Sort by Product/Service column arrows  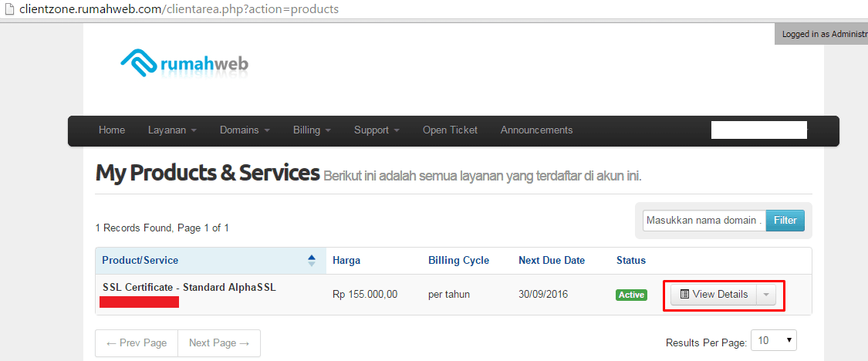pos(311,260)
